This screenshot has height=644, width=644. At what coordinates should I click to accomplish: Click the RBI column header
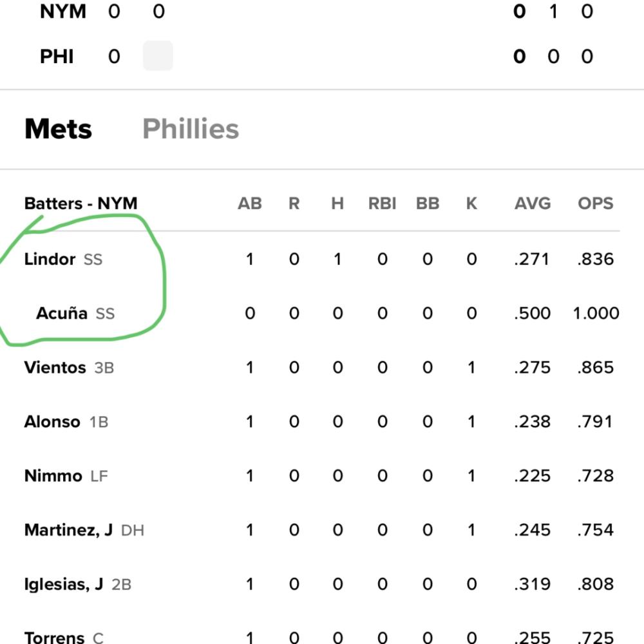point(383,204)
